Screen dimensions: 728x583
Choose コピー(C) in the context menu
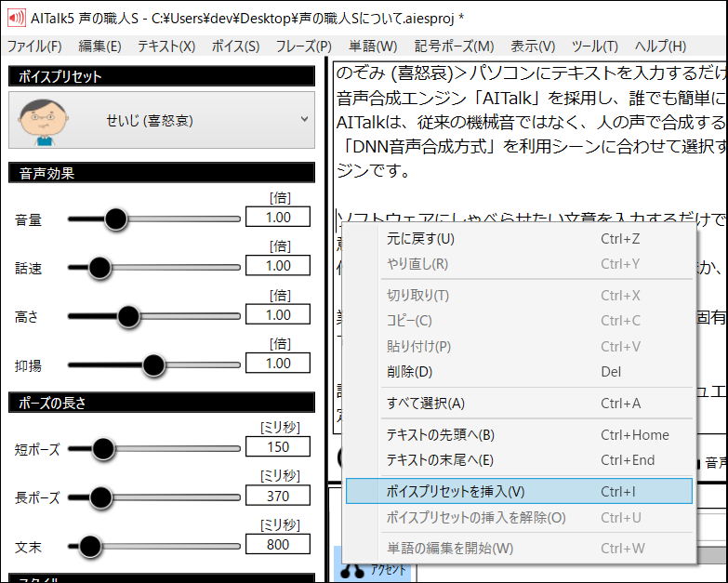(x=519, y=320)
